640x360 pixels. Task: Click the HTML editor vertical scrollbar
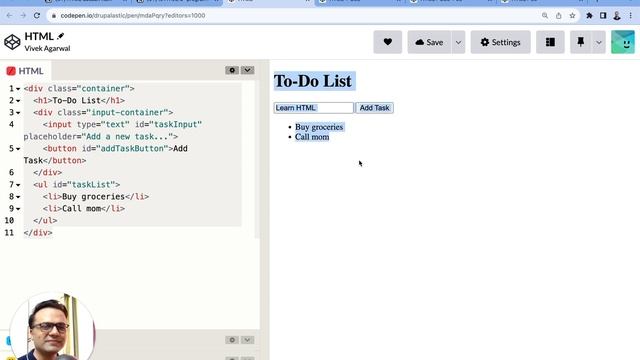tap(257, 159)
